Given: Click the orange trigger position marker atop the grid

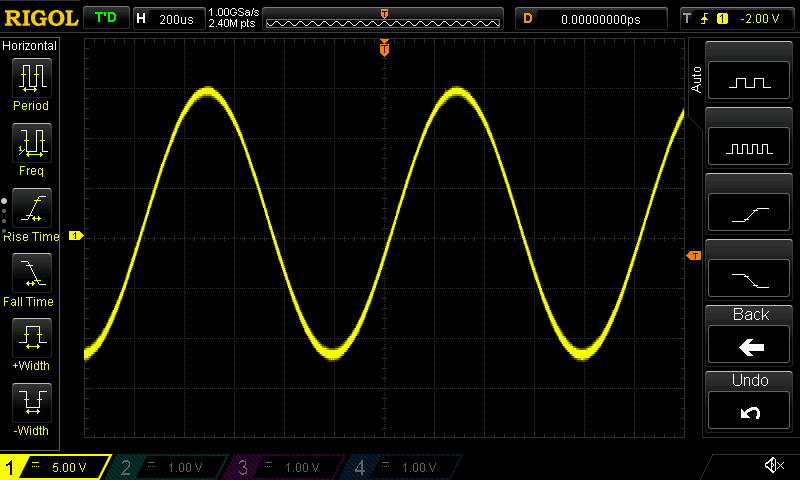Looking at the screenshot, I should pyautogui.click(x=384, y=47).
